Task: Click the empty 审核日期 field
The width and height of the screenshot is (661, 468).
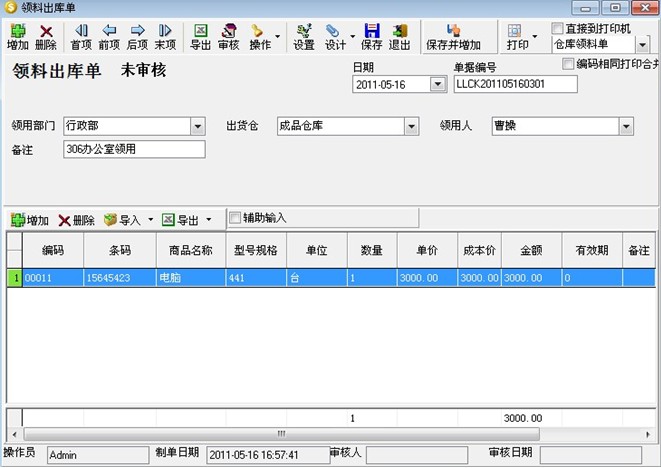Action: pos(591,455)
